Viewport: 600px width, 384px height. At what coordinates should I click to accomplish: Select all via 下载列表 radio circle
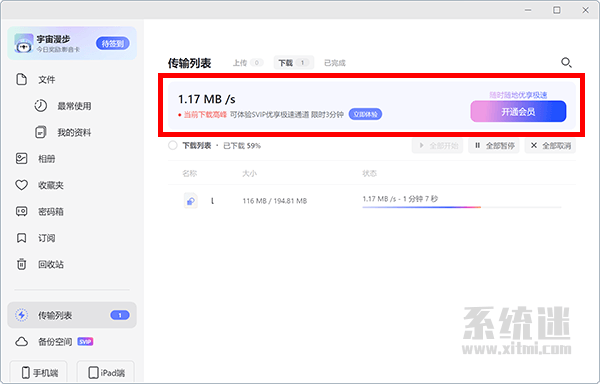click(x=173, y=145)
